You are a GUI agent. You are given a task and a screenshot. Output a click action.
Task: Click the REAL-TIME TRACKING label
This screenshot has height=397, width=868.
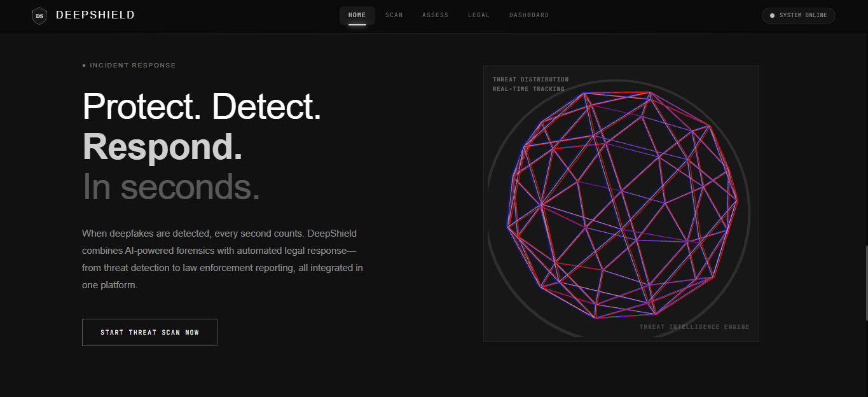pyautogui.click(x=528, y=89)
